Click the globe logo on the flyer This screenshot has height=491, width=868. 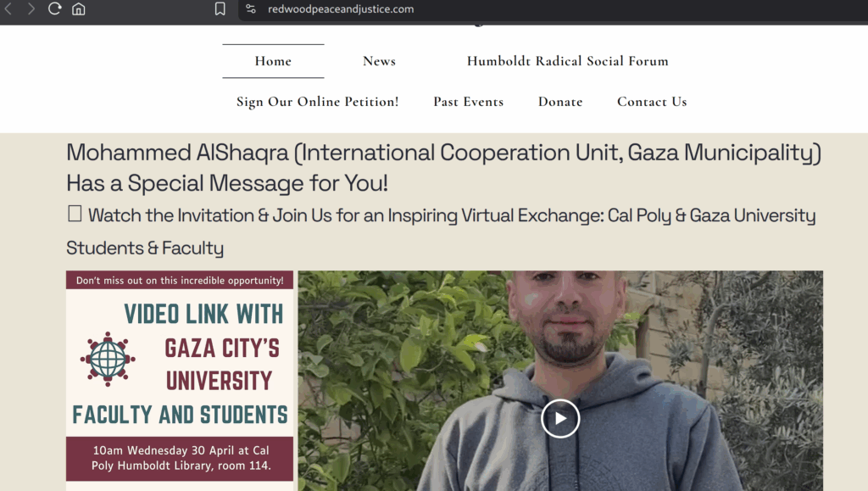(108, 359)
